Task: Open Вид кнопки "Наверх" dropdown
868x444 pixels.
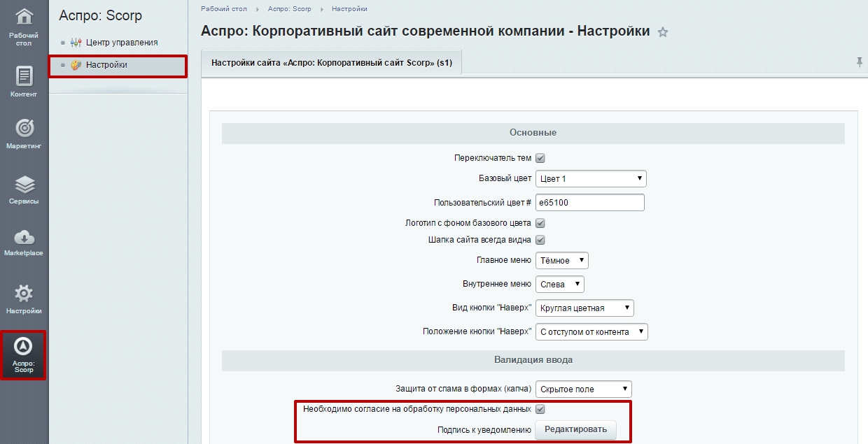Action: click(584, 308)
